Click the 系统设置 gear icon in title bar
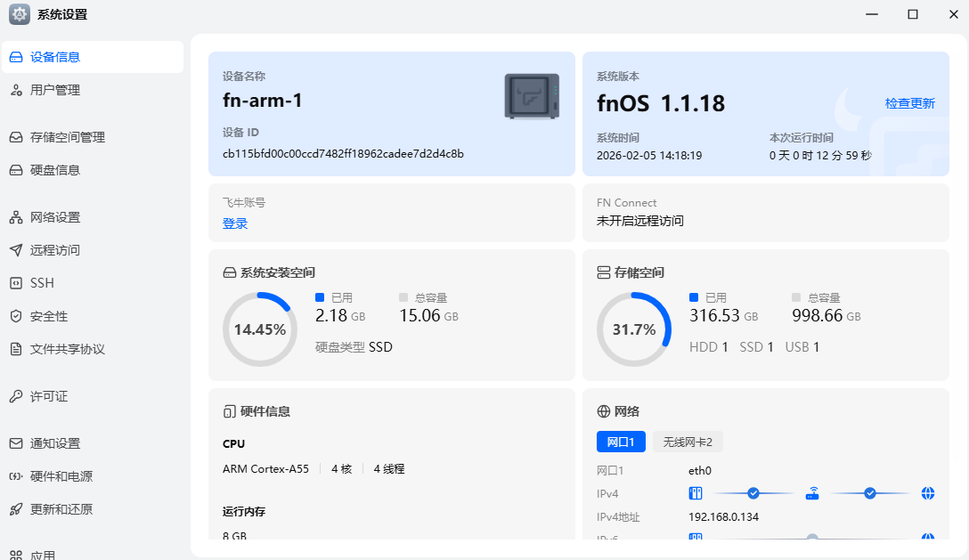969x560 pixels. tap(20, 14)
